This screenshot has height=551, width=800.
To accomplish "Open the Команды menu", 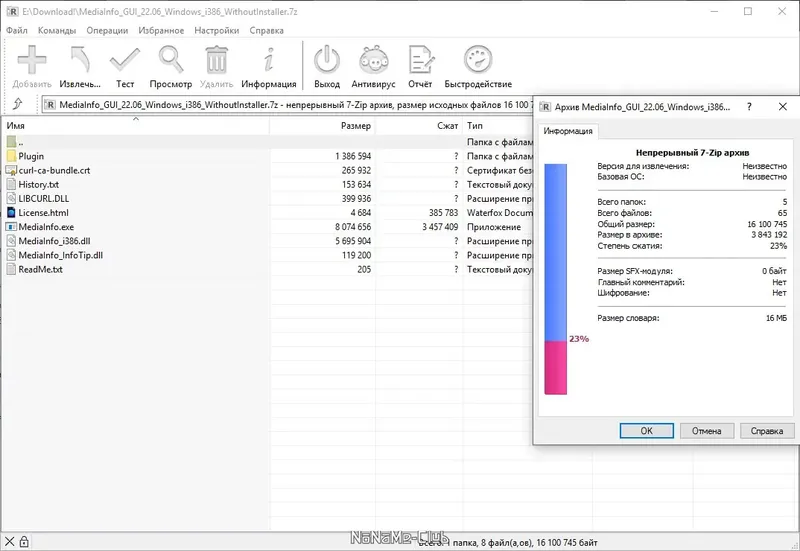I will (x=57, y=31).
